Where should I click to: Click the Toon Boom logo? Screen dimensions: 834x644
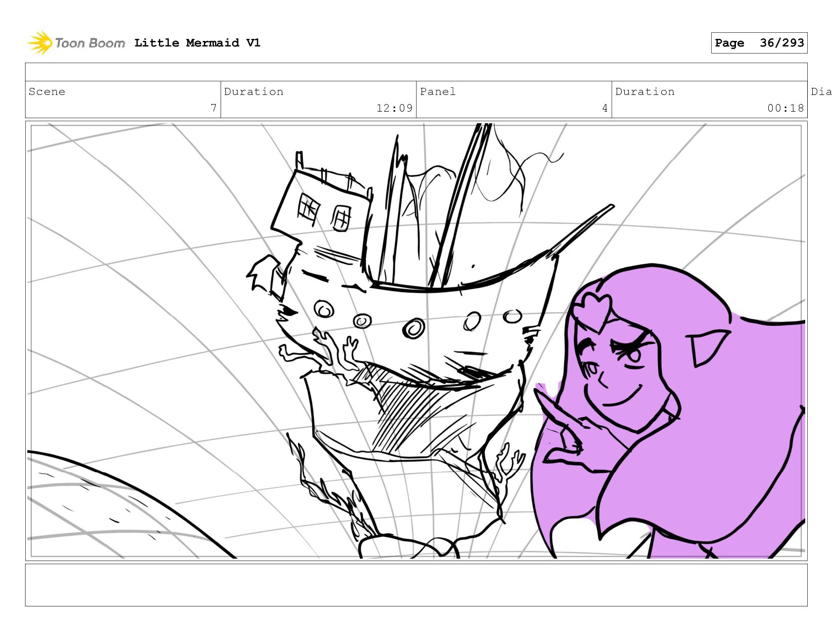click(x=76, y=43)
